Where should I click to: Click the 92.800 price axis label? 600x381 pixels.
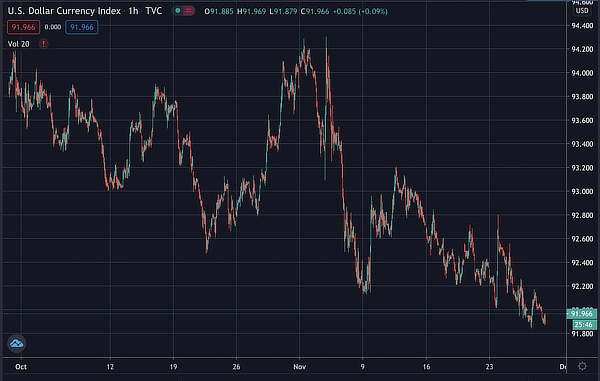[x=582, y=215]
